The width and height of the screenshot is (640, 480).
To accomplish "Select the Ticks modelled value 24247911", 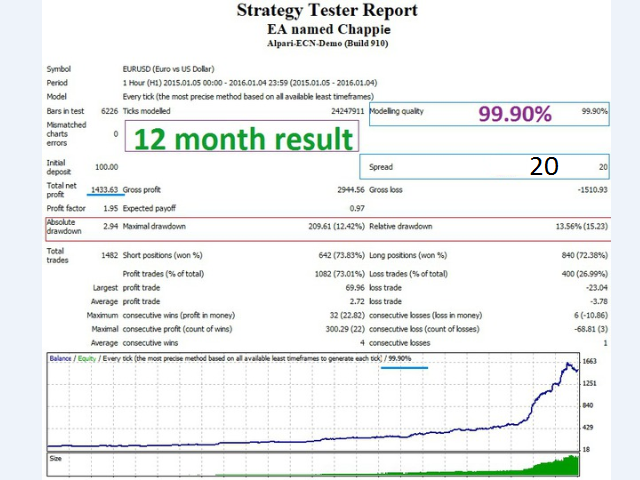I will [x=340, y=111].
